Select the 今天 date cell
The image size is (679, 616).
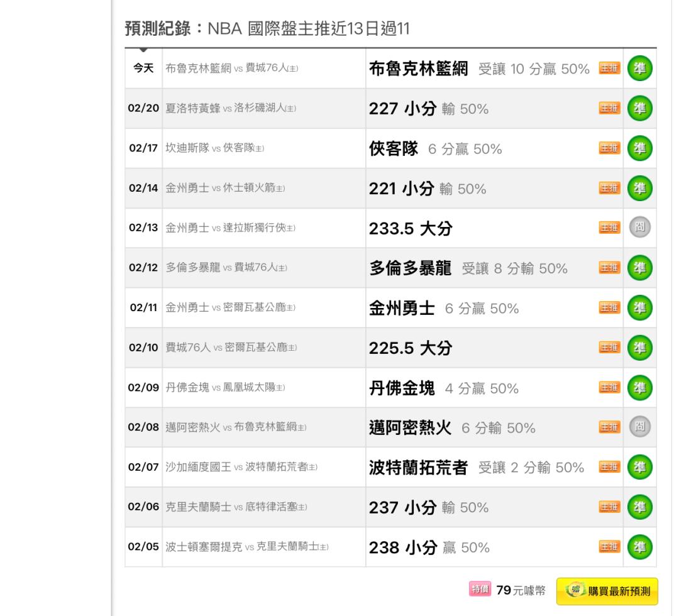point(143,69)
